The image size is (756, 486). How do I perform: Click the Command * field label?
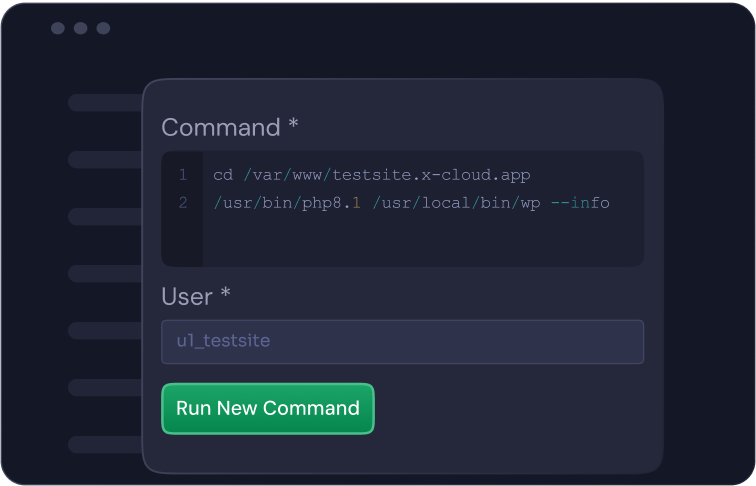click(x=229, y=128)
